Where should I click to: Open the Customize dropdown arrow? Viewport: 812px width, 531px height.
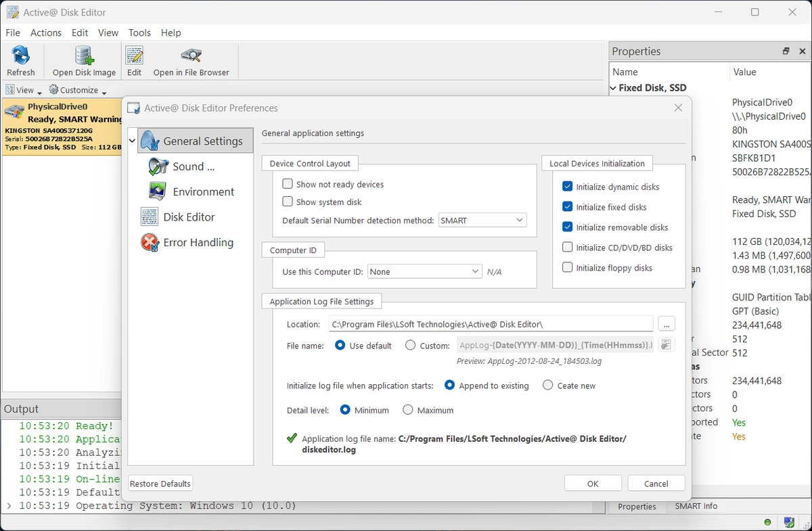coord(104,92)
